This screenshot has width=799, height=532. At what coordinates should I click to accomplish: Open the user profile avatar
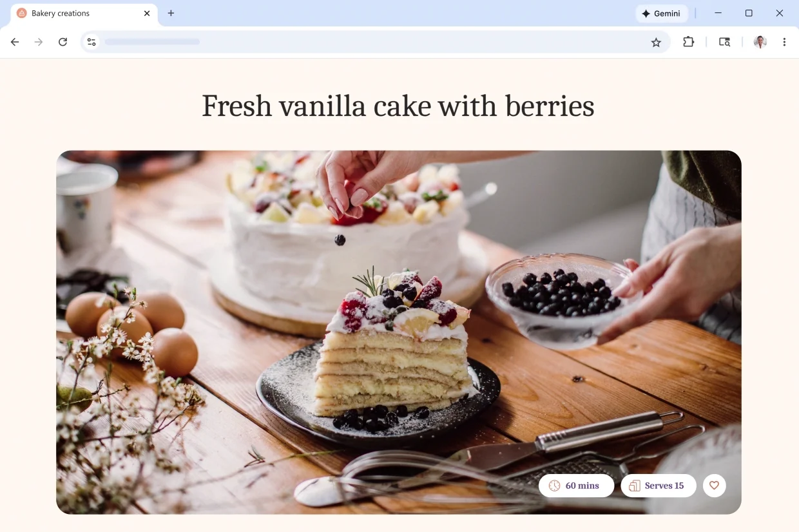[760, 42]
